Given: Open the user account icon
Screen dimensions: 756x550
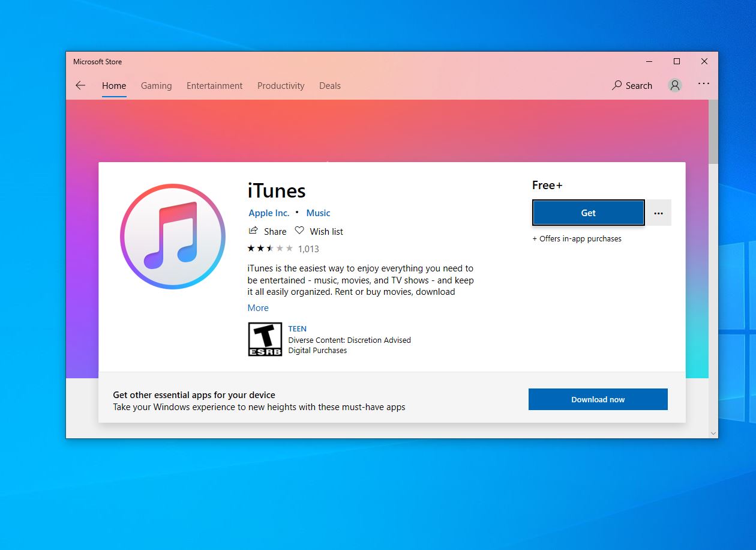Looking at the screenshot, I should (675, 85).
